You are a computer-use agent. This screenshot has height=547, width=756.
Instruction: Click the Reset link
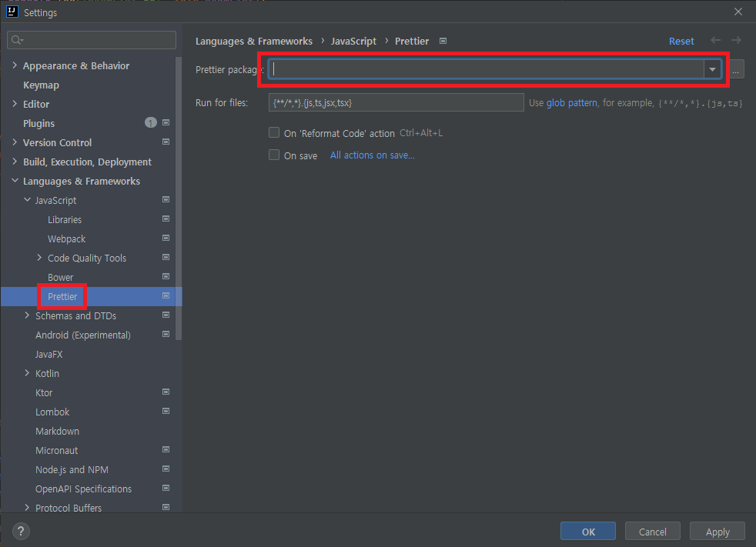click(x=681, y=42)
